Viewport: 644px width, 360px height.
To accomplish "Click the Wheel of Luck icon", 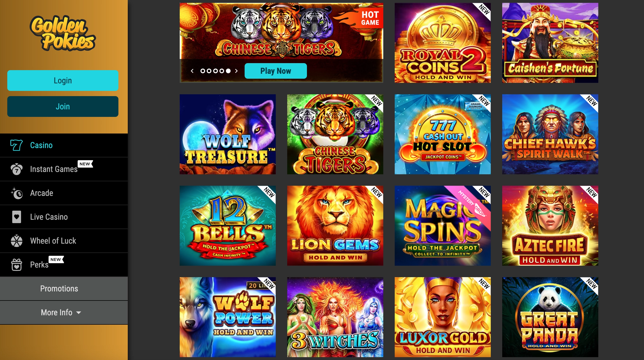I will click(x=17, y=241).
